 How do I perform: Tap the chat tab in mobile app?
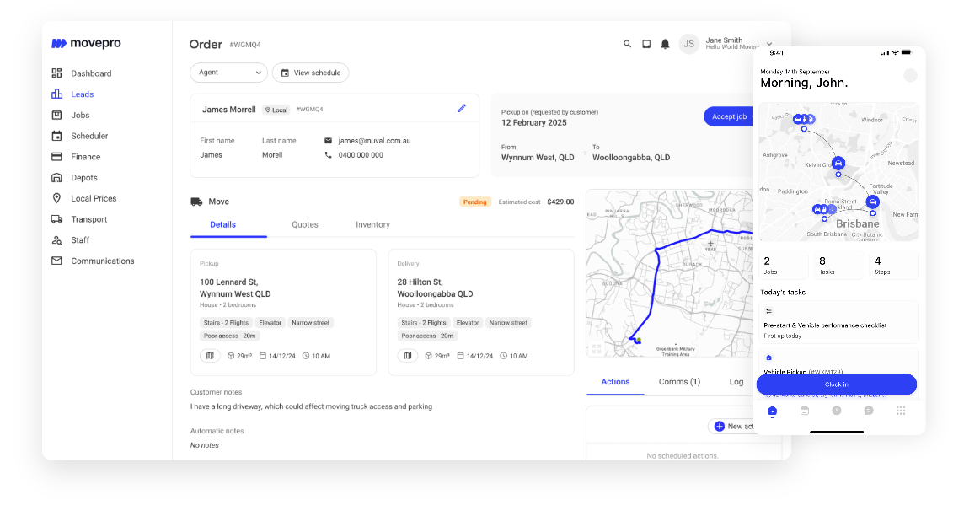869,411
